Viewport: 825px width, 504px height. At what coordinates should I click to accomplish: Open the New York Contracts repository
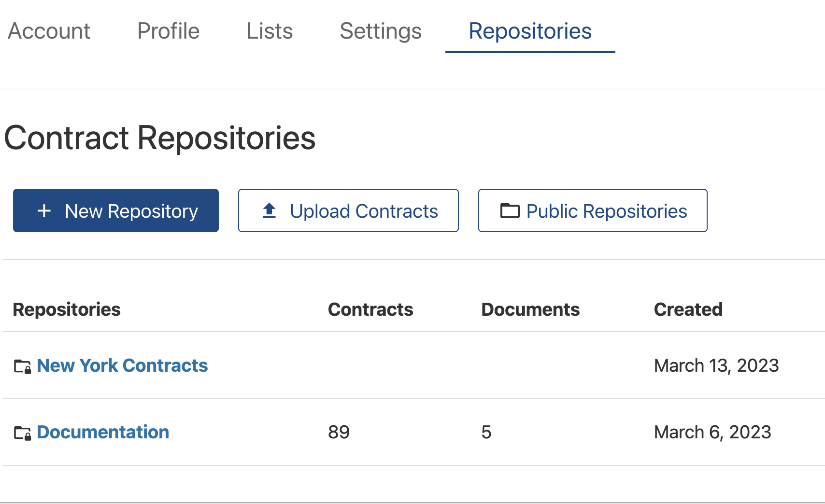(122, 365)
